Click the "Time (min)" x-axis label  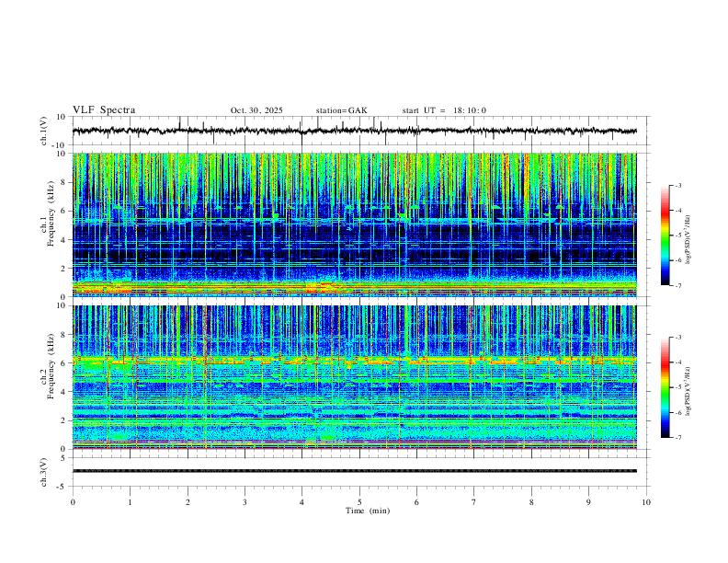(x=368, y=511)
